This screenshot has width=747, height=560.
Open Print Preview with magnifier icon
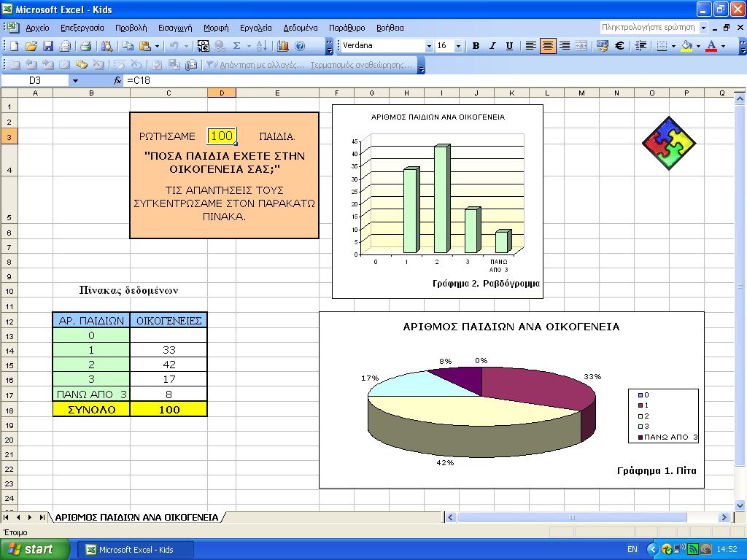(107, 46)
